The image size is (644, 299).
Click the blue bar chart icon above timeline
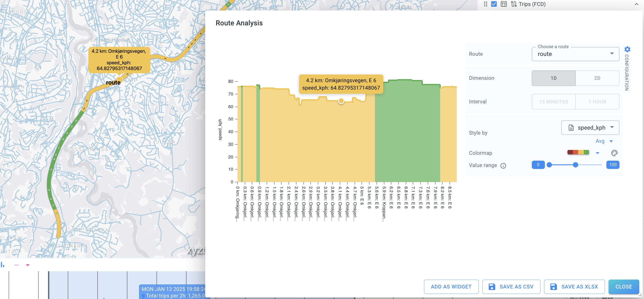2,264
